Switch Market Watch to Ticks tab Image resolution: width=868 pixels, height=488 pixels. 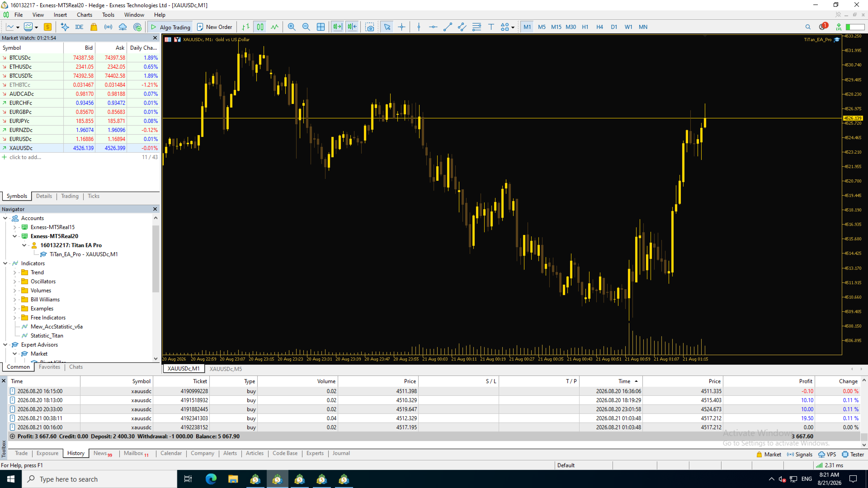94,196
